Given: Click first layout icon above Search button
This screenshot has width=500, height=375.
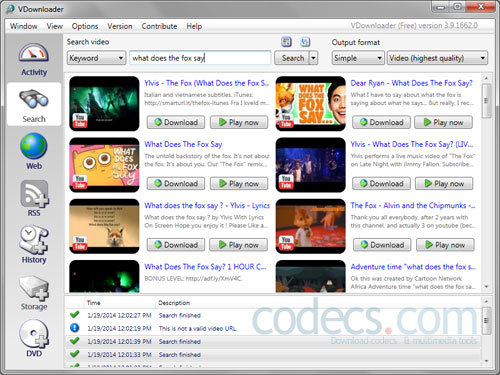Looking at the screenshot, I should pos(286,42).
